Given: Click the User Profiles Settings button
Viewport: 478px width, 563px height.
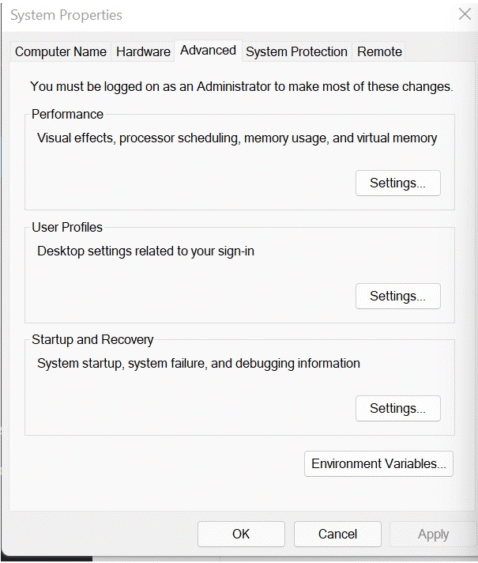Looking at the screenshot, I should pos(398,296).
